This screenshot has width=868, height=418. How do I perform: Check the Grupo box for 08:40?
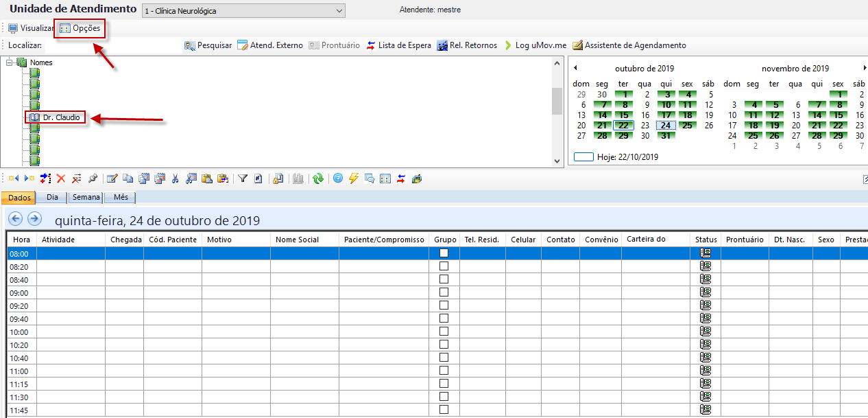click(x=444, y=279)
